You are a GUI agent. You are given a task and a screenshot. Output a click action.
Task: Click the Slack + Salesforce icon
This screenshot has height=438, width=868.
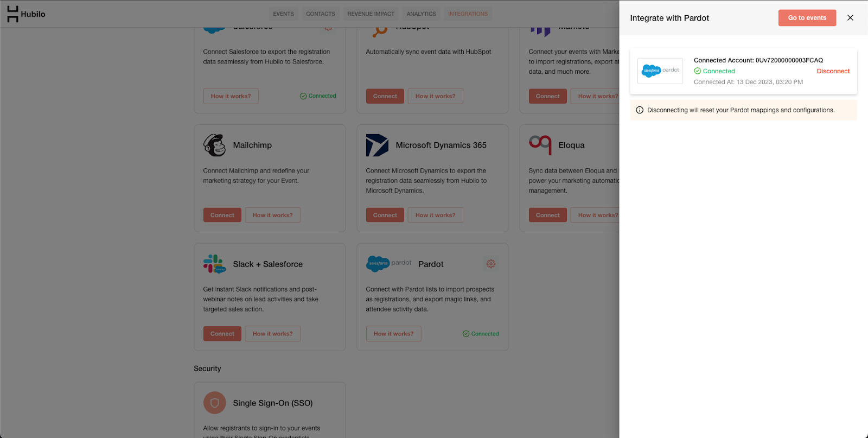(x=214, y=264)
